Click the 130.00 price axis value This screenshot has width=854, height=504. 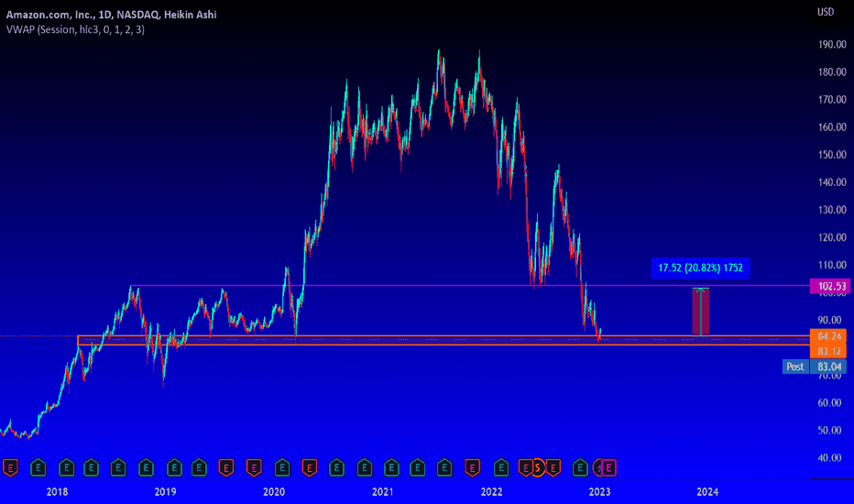click(x=832, y=210)
